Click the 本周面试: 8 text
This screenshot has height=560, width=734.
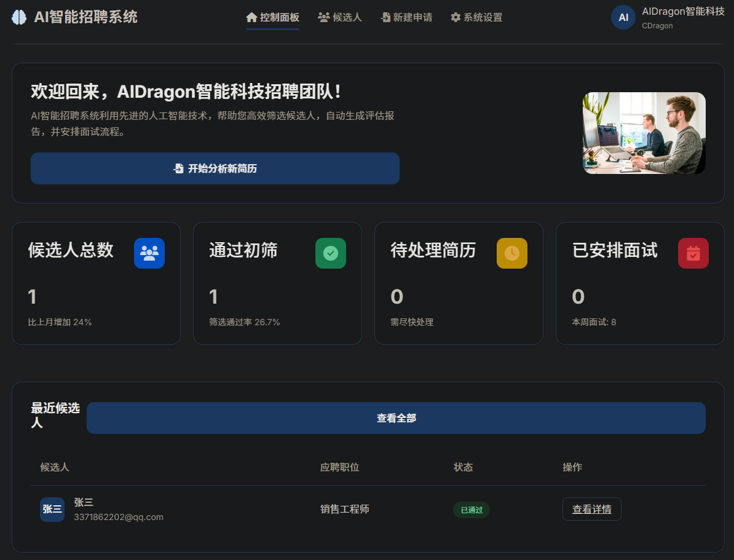click(594, 322)
